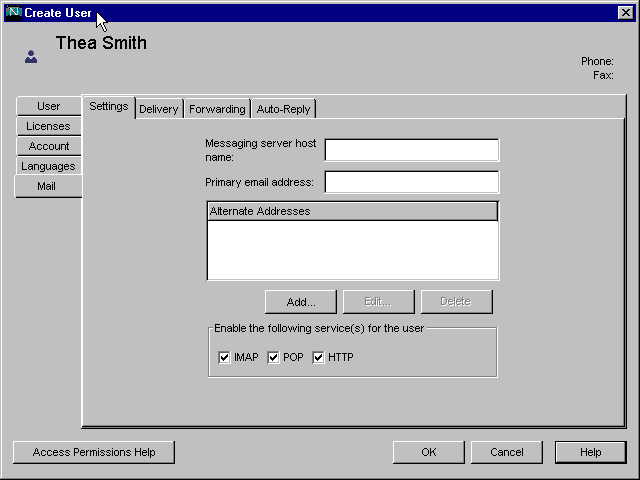
Task: Click the Primary email address label
Action: 259,182
